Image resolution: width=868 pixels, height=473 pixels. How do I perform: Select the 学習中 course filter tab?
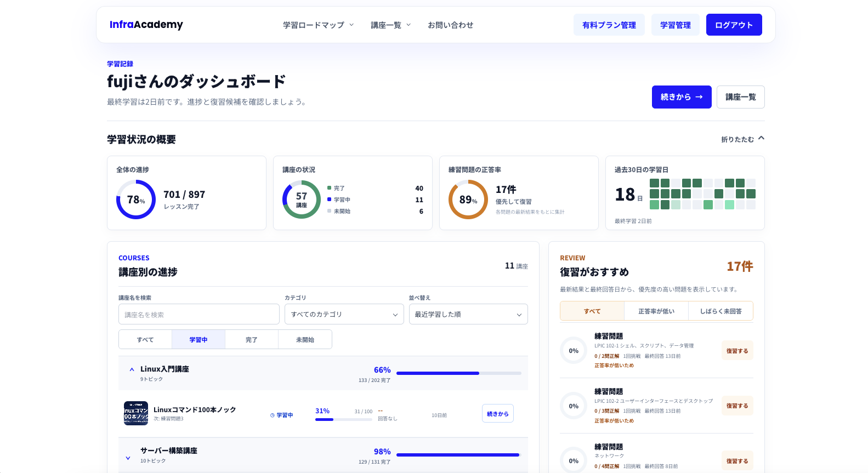pos(198,339)
